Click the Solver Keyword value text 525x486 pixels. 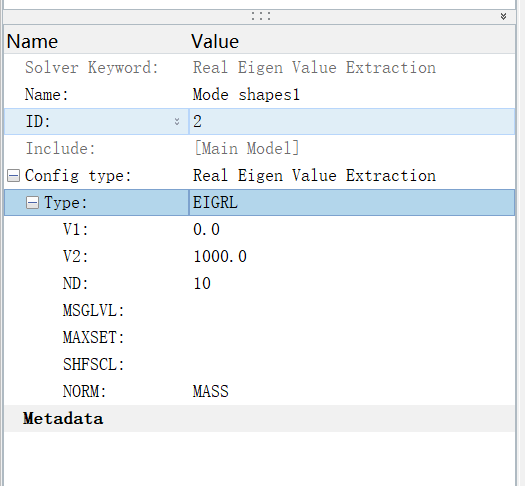click(x=314, y=68)
